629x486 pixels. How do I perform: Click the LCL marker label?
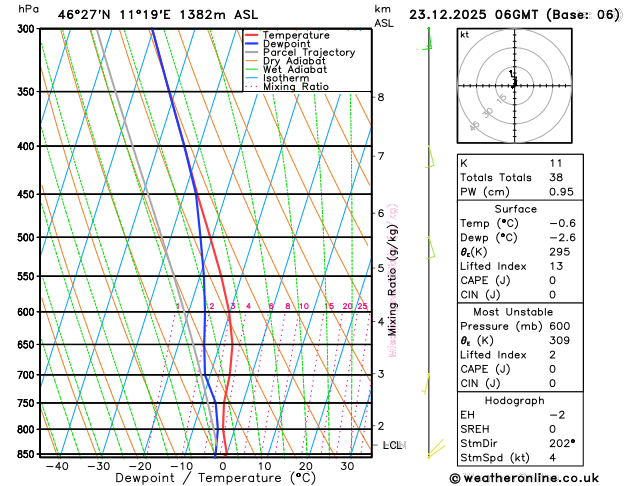click(x=394, y=445)
